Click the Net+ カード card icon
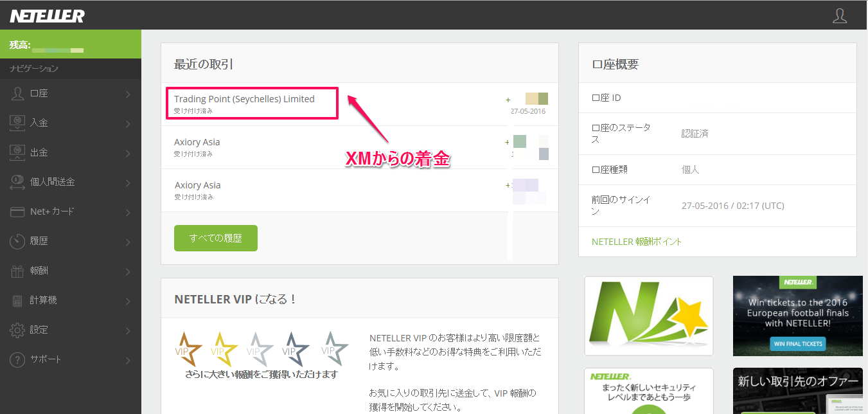Viewport: 868px width, 414px height. click(17, 212)
